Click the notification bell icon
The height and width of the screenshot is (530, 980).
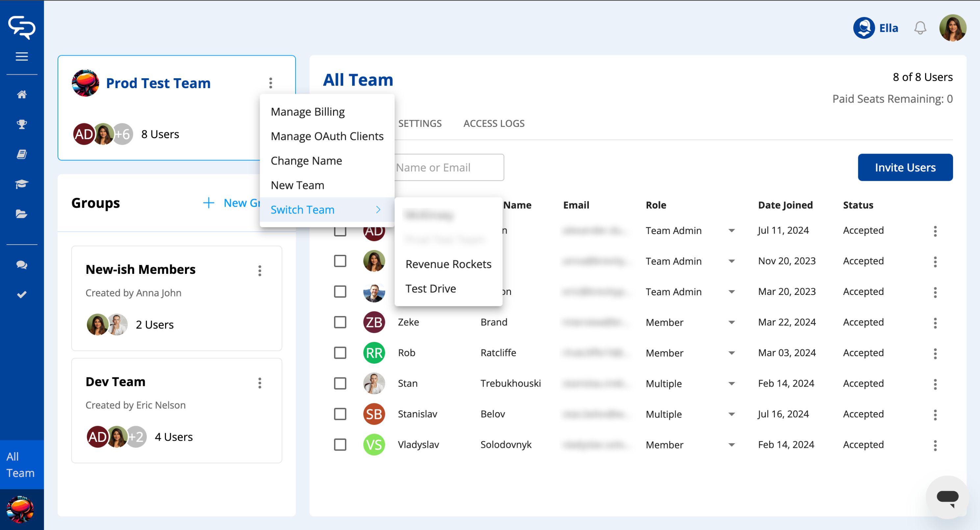click(919, 28)
